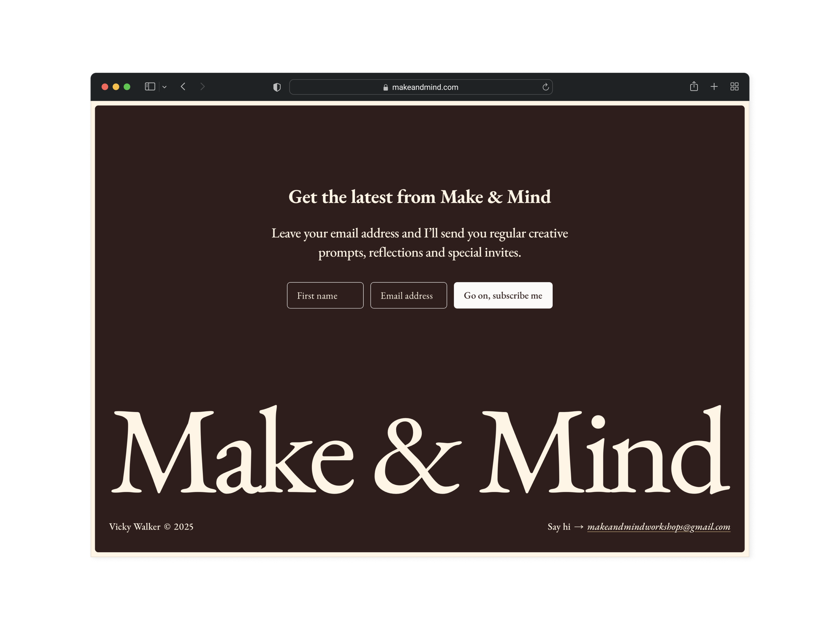
Task: Go back with the left arrow
Action: click(x=183, y=86)
